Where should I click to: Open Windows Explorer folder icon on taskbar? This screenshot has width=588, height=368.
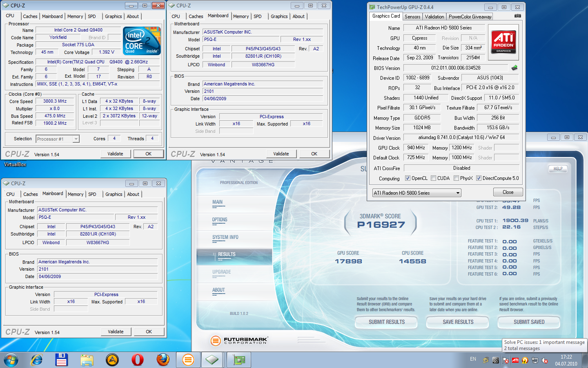(87, 360)
